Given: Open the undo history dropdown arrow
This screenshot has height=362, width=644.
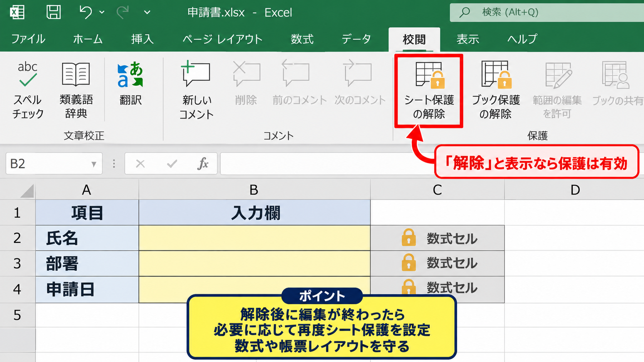Looking at the screenshot, I should click(x=102, y=12).
